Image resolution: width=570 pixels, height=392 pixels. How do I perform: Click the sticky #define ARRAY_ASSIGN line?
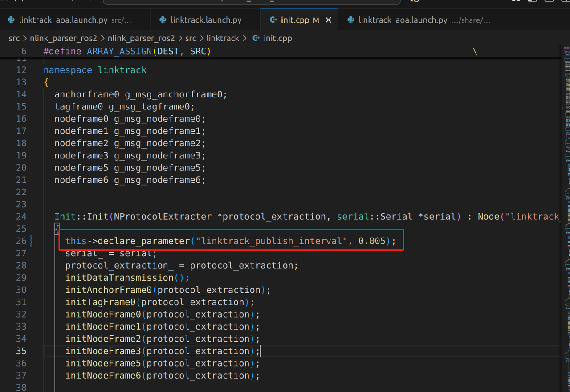click(x=127, y=51)
